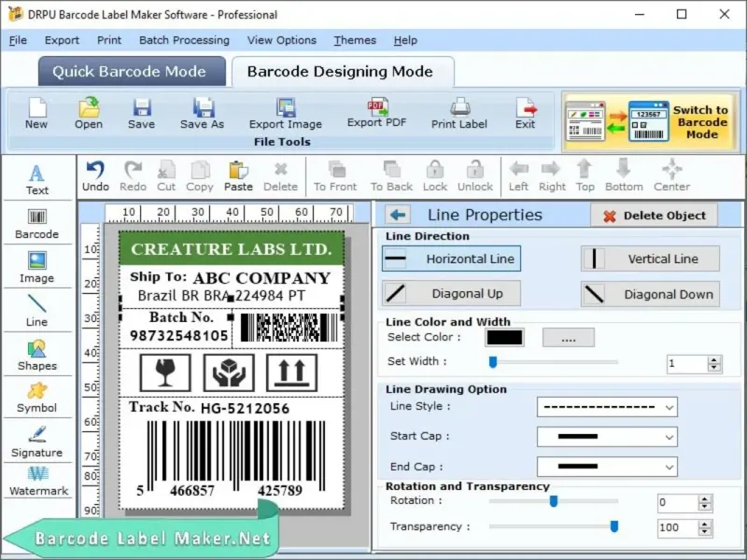Align object to Bottom

click(x=624, y=176)
